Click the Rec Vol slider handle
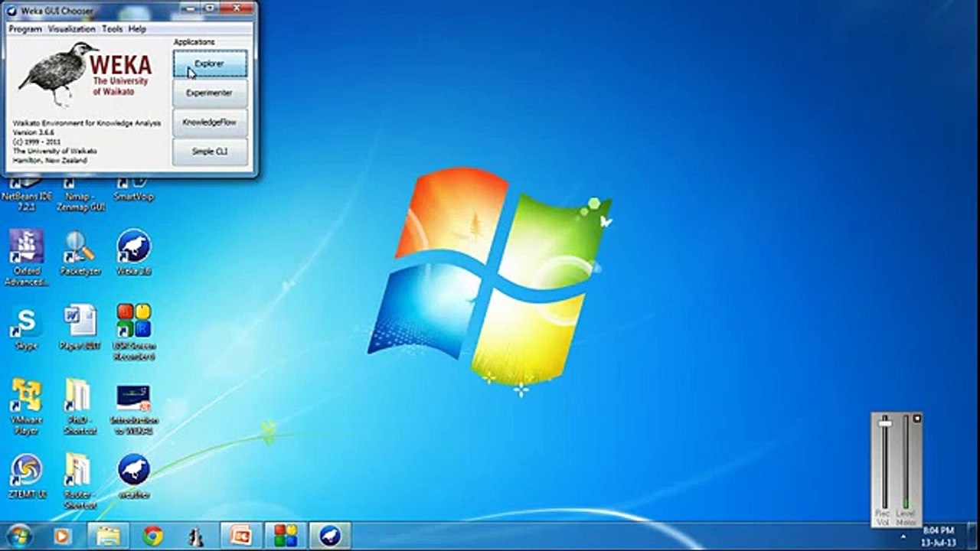The image size is (980, 551). point(884,423)
